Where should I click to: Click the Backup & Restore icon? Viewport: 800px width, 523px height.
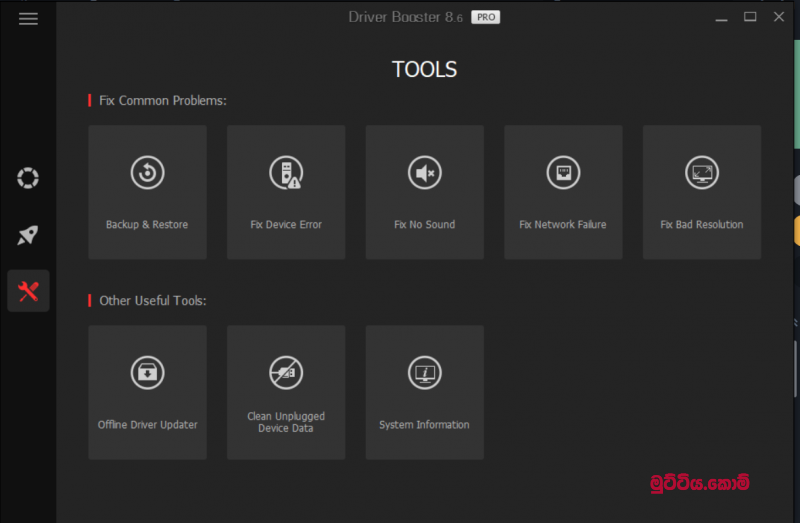click(147, 173)
